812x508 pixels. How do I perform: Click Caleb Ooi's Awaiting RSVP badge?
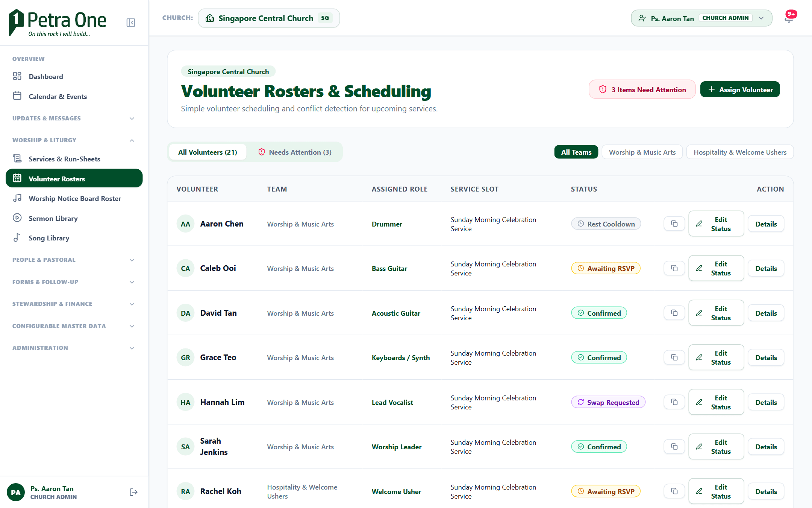pyautogui.click(x=606, y=268)
